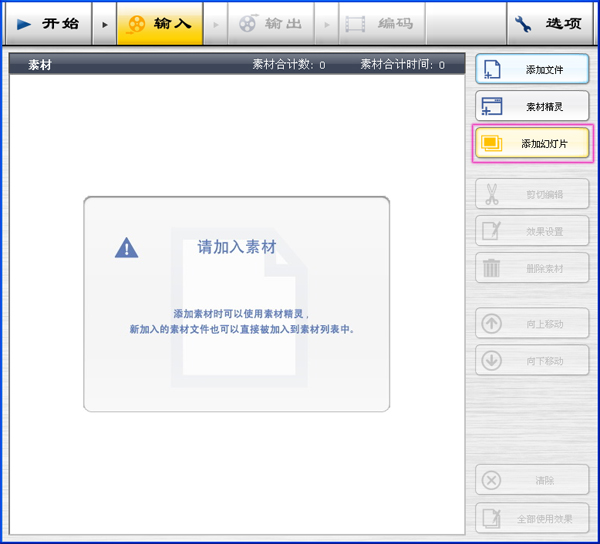Viewport: 600px width, 544px height.
Task: Click the yellow slideshow frames icon
Action: pos(492,143)
